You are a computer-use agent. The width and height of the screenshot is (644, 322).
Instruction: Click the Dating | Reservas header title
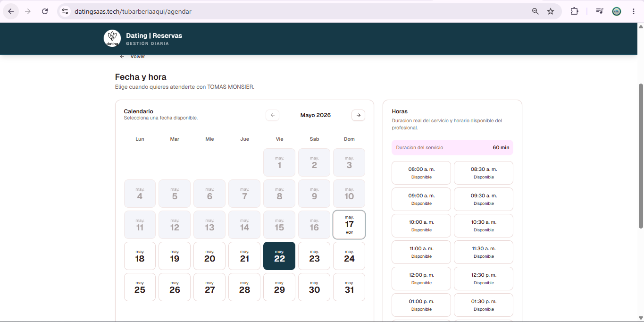154,35
